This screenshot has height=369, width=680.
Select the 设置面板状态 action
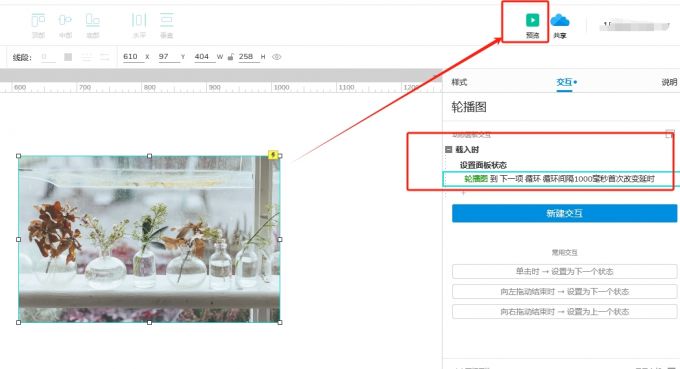pyautogui.click(x=483, y=165)
